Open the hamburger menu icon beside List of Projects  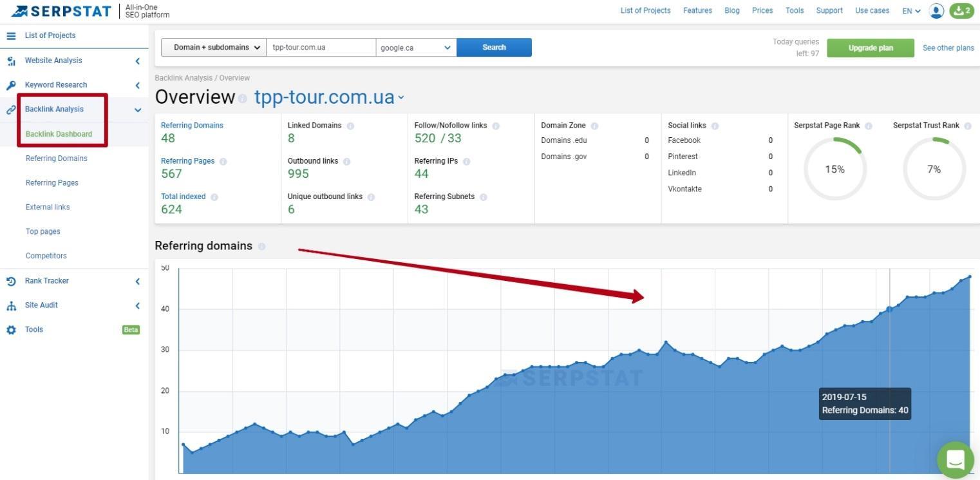11,35
